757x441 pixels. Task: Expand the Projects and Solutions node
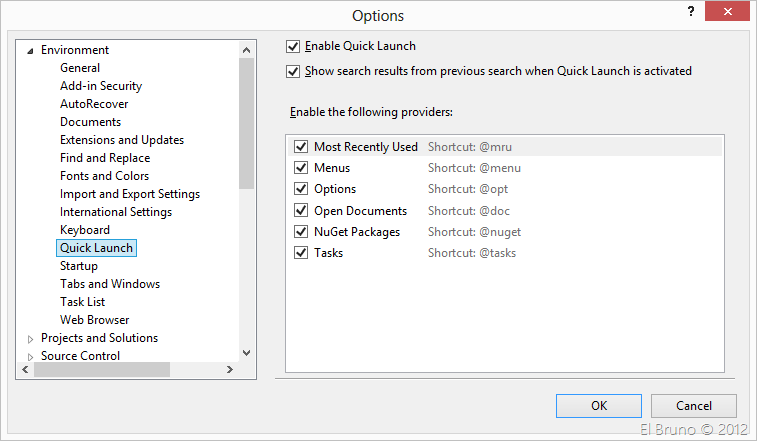30,339
